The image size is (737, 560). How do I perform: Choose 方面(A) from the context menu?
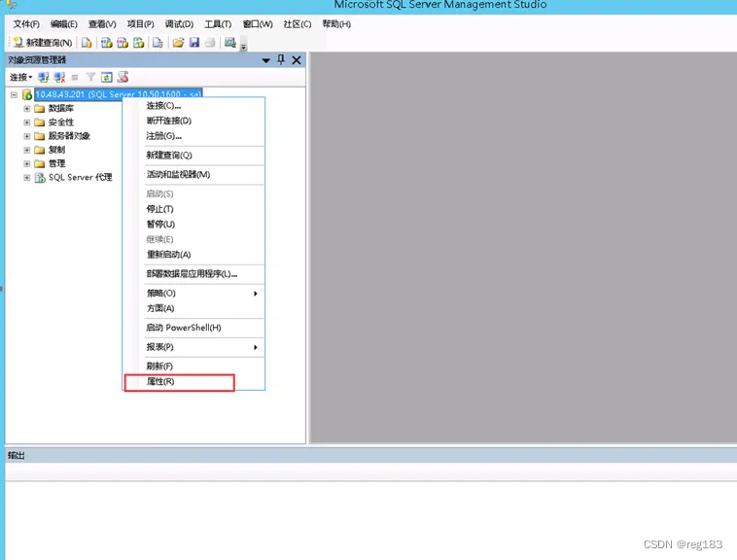193,308
